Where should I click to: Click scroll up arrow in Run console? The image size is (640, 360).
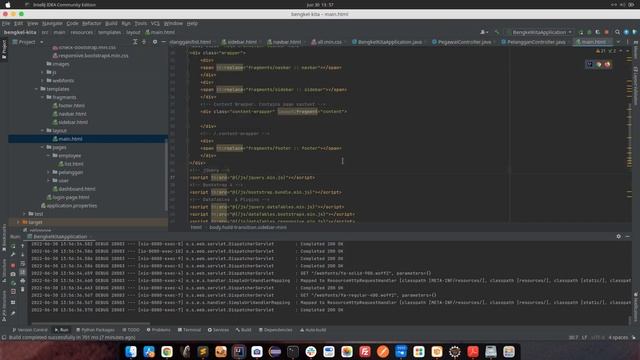click(22, 246)
